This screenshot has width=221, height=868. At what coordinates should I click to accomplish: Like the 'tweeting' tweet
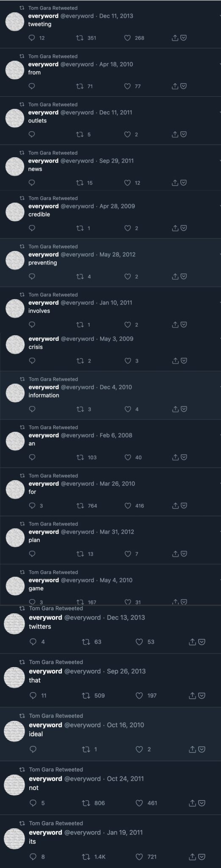click(127, 38)
